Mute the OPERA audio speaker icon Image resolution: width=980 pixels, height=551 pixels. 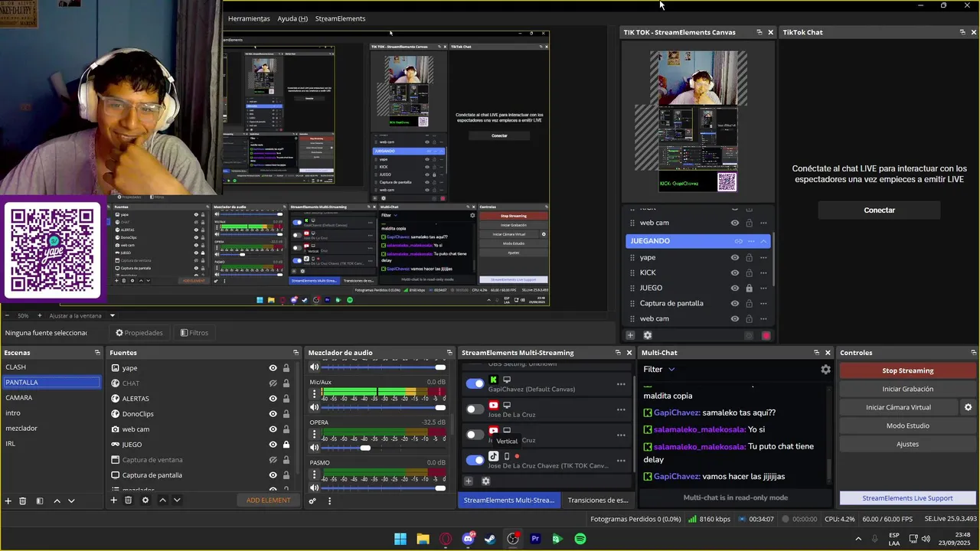tap(314, 448)
